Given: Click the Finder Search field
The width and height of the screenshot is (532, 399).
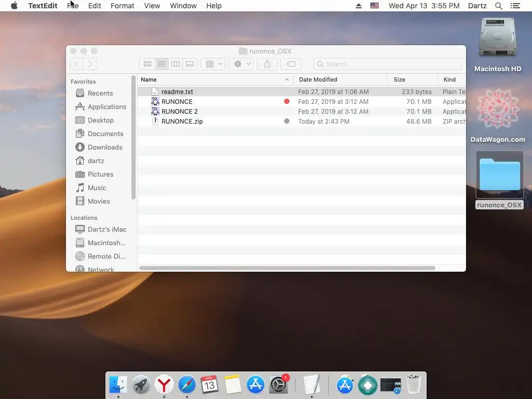Looking at the screenshot, I should coord(388,64).
